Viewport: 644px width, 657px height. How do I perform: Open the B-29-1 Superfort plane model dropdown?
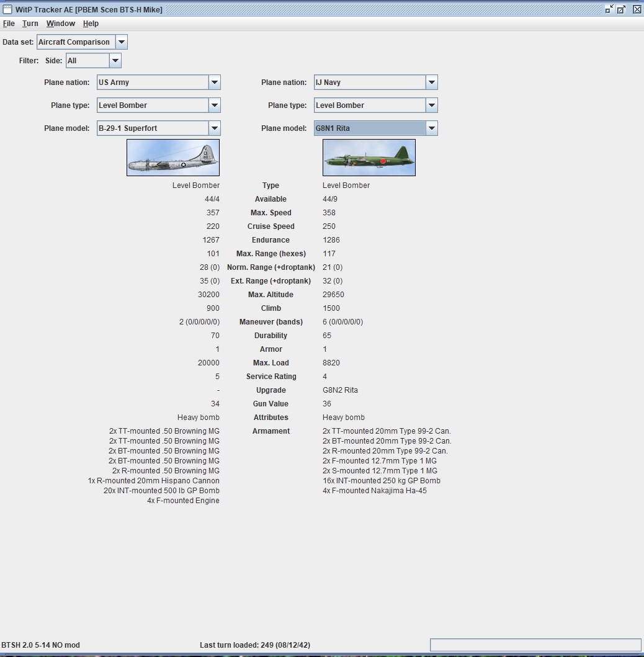[158, 128]
